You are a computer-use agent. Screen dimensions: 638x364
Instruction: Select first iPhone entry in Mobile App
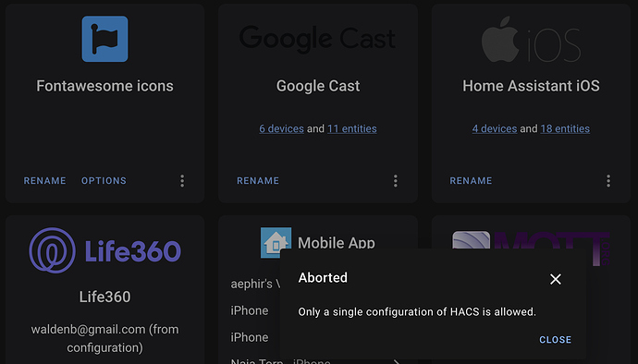(x=250, y=310)
